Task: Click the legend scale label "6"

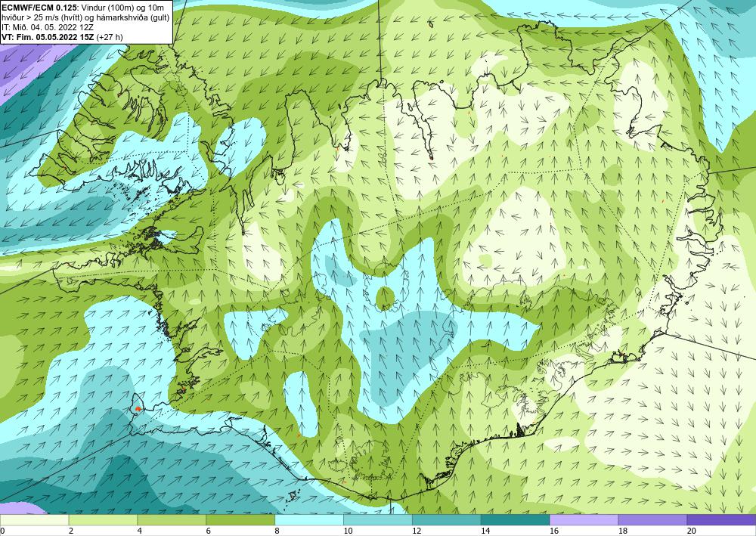Action: [x=209, y=531]
